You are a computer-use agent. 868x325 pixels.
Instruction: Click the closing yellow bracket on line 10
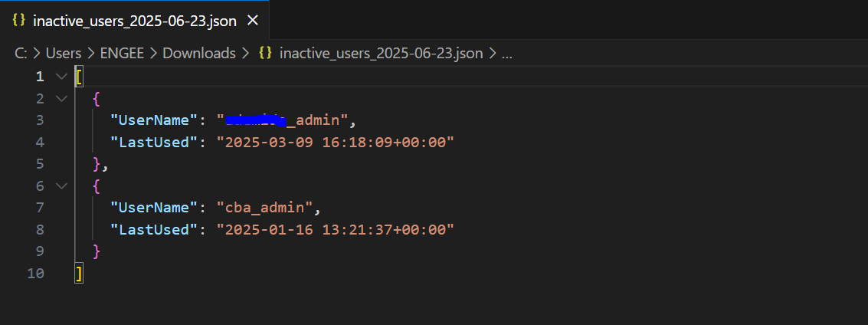coord(79,274)
